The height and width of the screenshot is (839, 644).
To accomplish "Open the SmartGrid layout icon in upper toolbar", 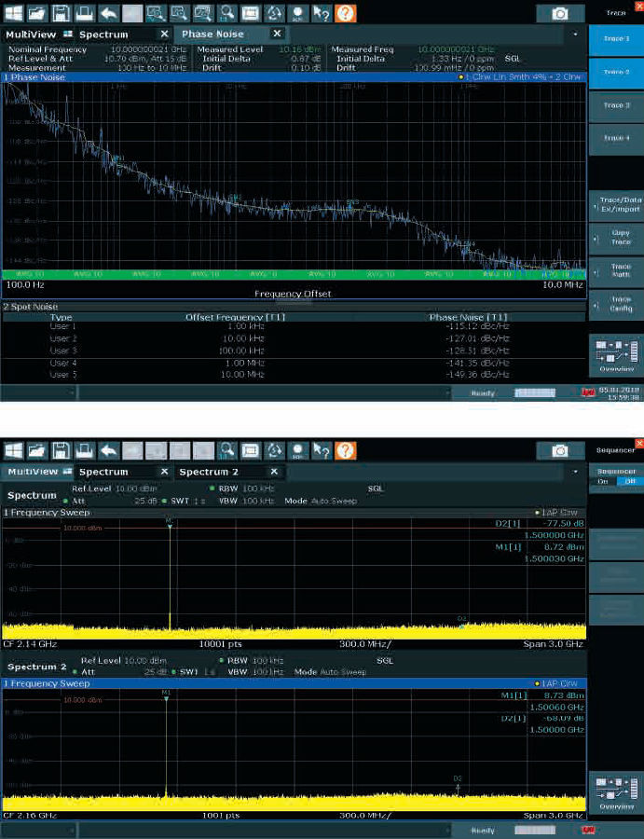I will pyautogui.click(x=251, y=13).
